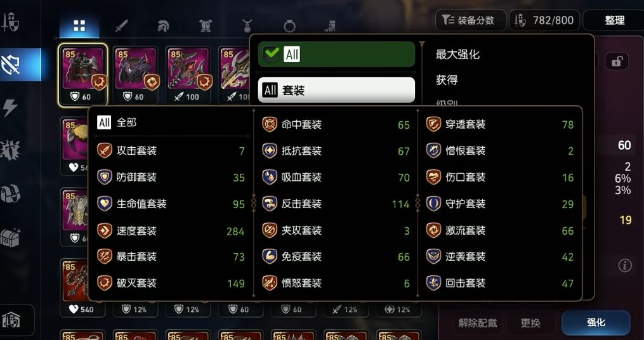Select the helmet equipment filter tab
The height and width of the screenshot is (340, 644).
[x=163, y=26]
